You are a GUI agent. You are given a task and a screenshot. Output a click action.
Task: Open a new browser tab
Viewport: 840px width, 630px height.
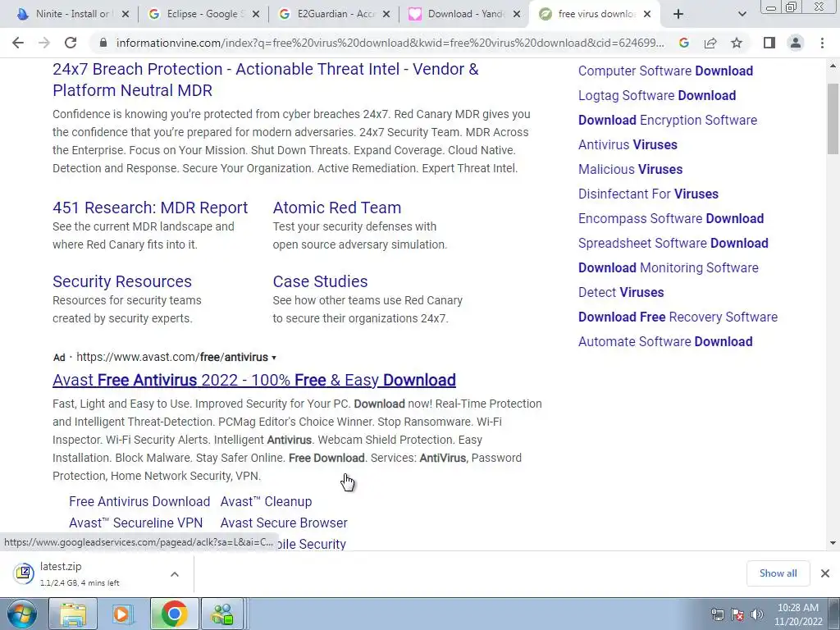point(678,15)
